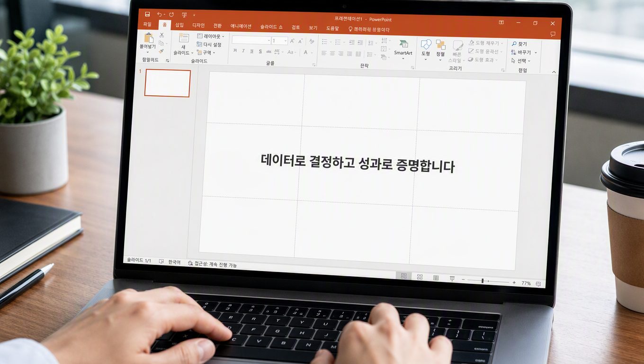The image size is (644, 364).
Task: Open the 도움말 tab
Action: click(333, 28)
